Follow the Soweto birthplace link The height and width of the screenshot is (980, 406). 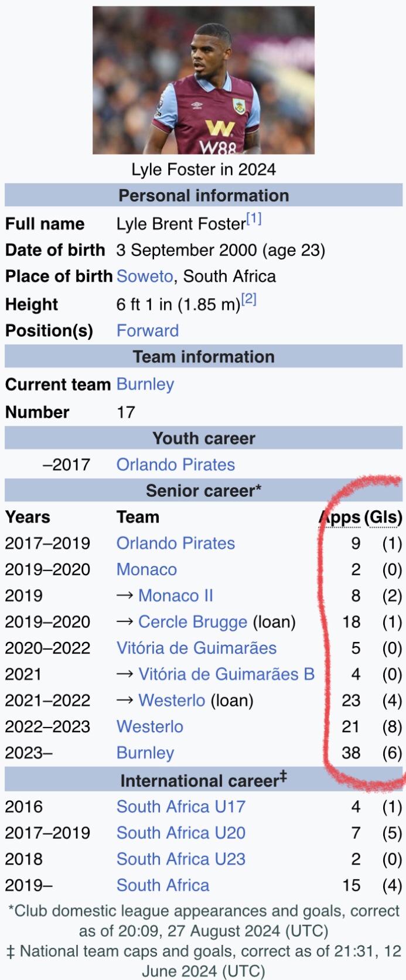tap(145, 276)
